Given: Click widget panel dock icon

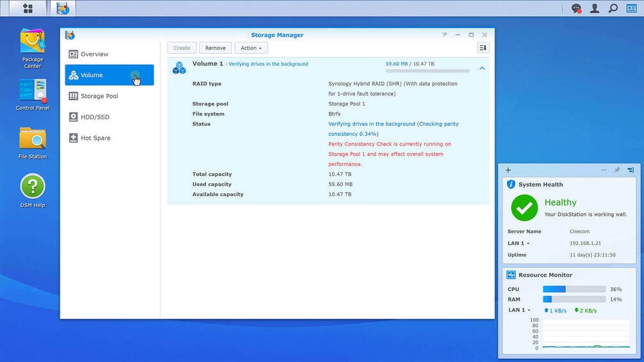Looking at the screenshot, I should pos(631,170).
